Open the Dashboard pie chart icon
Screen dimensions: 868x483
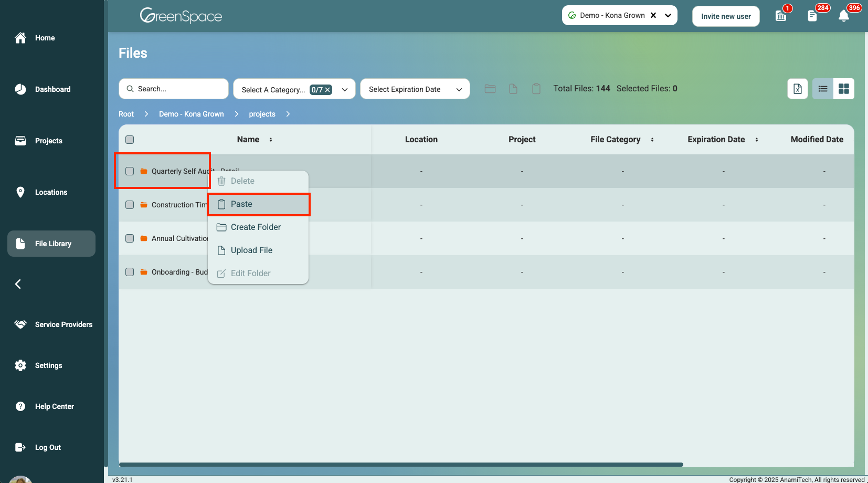[x=20, y=89]
